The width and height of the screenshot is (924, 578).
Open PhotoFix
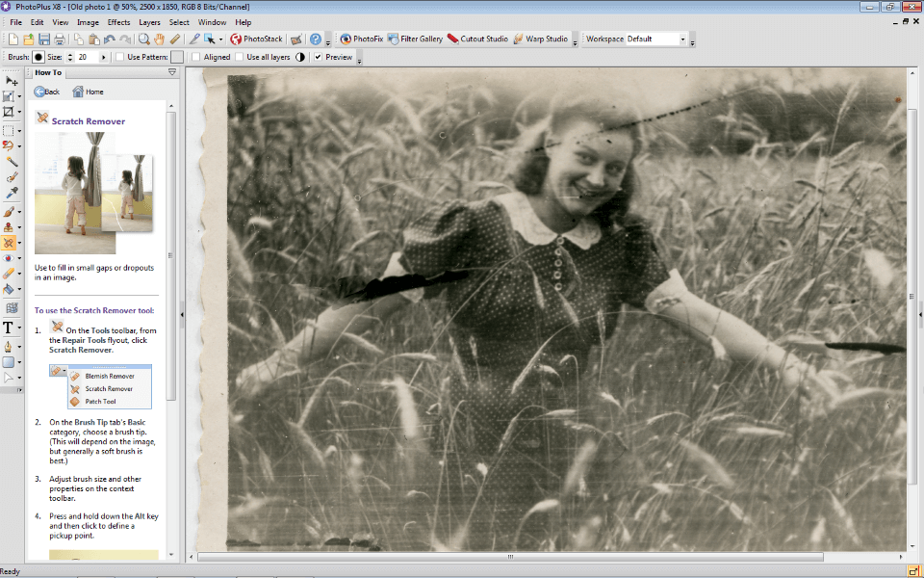[361, 39]
